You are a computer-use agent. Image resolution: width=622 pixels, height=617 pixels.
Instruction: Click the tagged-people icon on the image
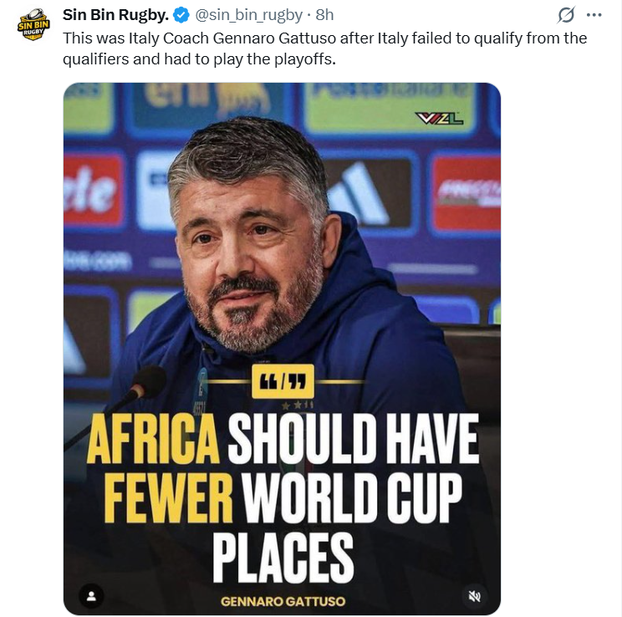click(91, 596)
